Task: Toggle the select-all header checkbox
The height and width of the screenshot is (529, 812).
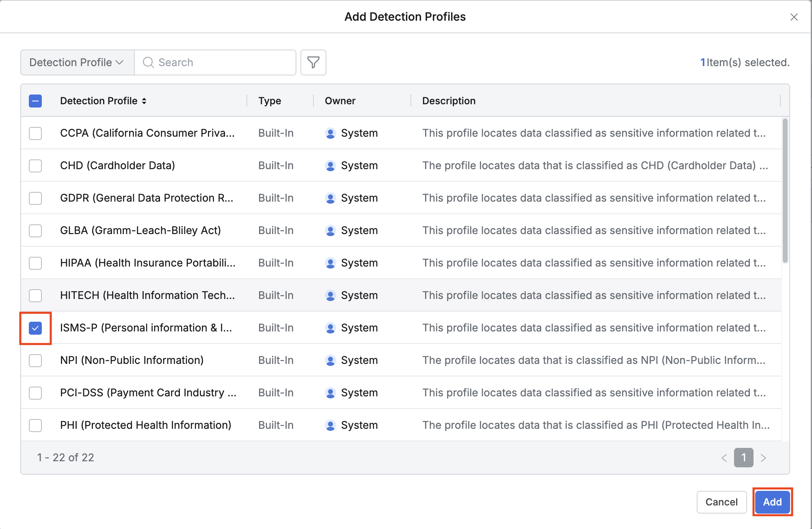Action: (35, 101)
